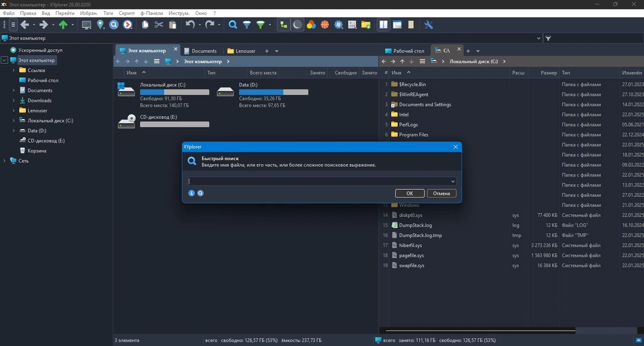Open the Hotlist location pin icon
Image resolution: width=644 pixels, height=346 pixels.
click(100, 25)
